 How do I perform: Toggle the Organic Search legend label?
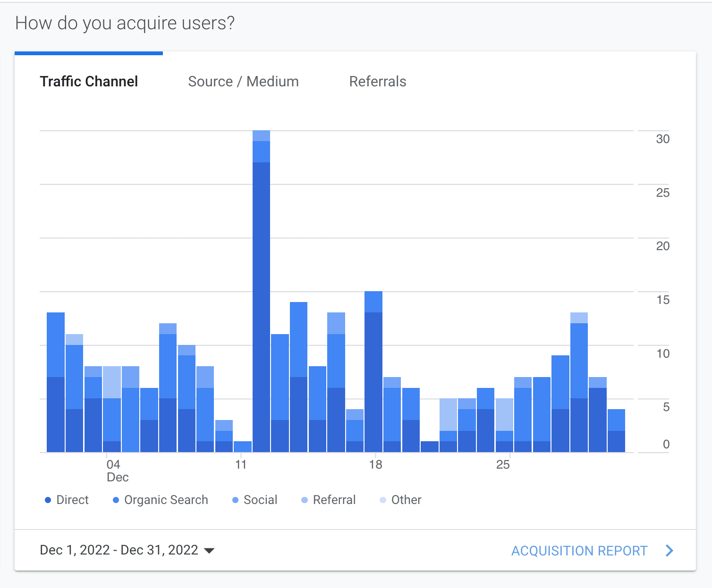pyautogui.click(x=166, y=500)
